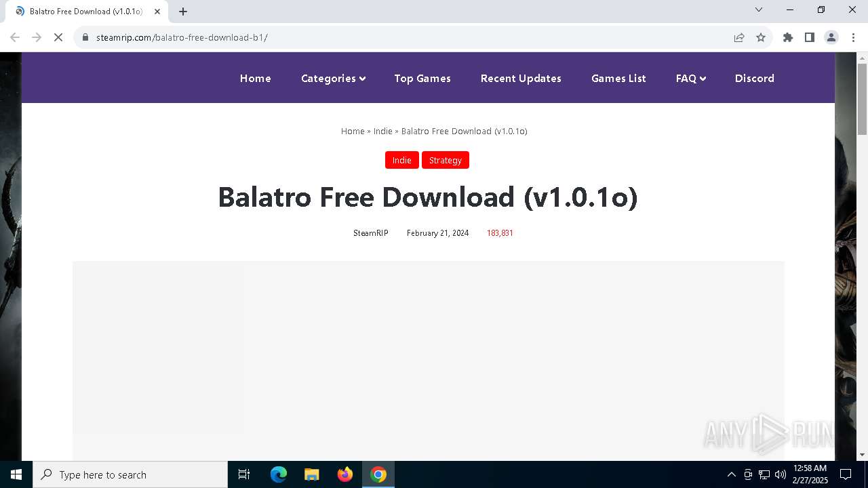Open the Windows notification center
The height and width of the screenshot is (488, 868).
pos(846,474)
